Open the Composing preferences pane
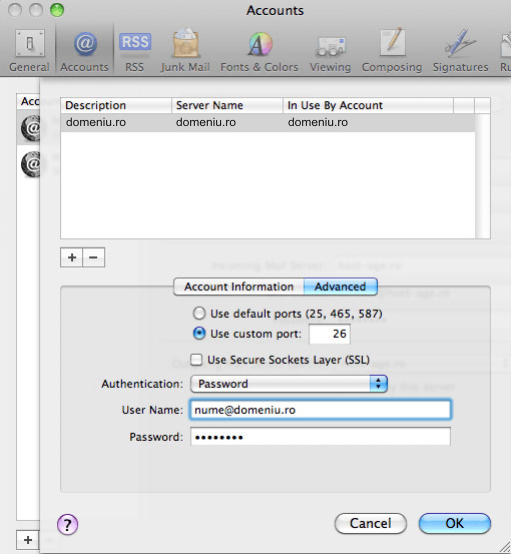The height and width of the screenshot is (554, 511). pos(392,51)
